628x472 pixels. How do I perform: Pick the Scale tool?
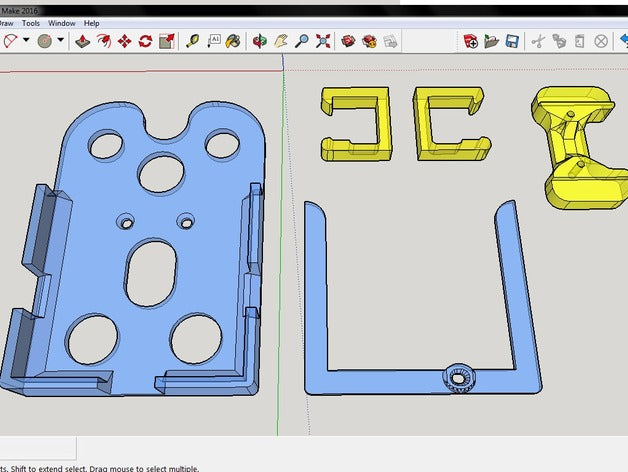pyautogui.click(x=167, y=41)
